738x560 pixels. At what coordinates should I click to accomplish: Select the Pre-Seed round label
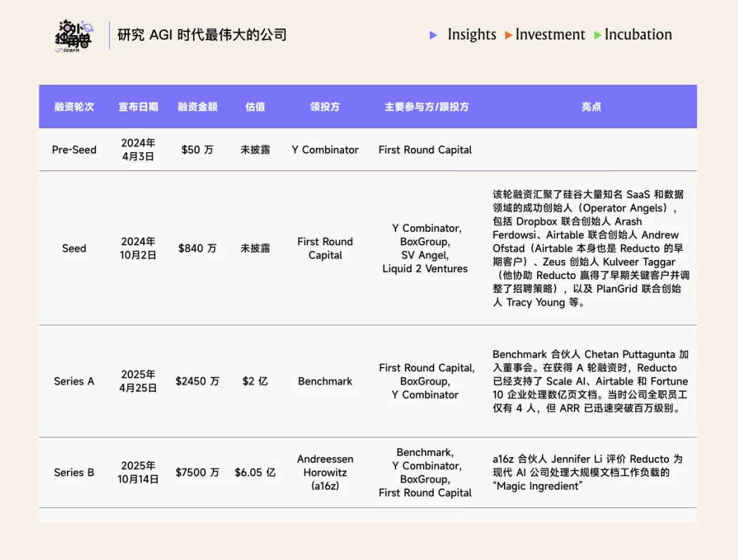74,149
